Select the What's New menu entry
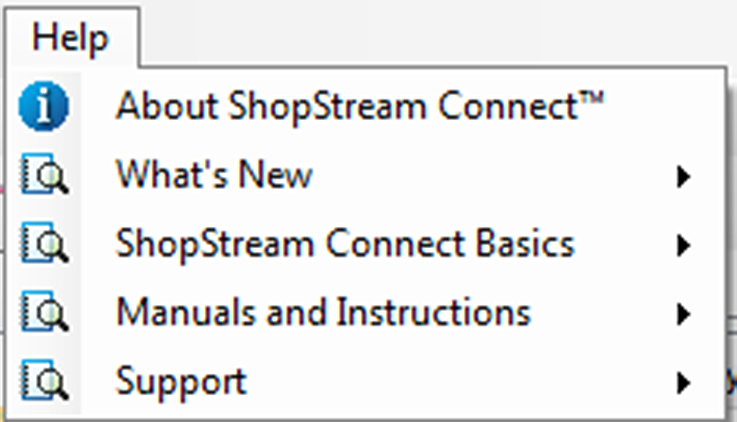Image resolution: width=737 pixels, height=422 pixels. coord(214,176)
